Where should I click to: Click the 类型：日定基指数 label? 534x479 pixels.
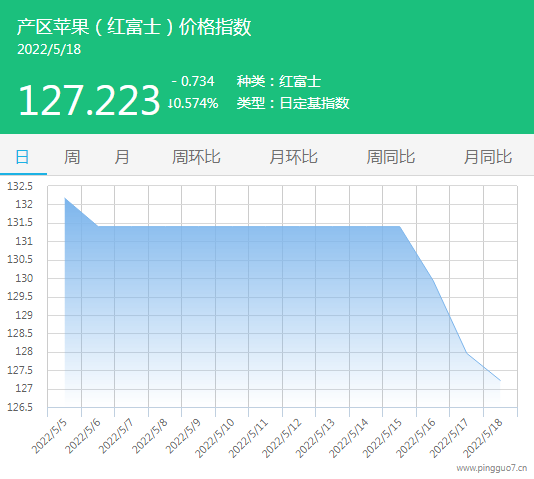pos(293,103)
